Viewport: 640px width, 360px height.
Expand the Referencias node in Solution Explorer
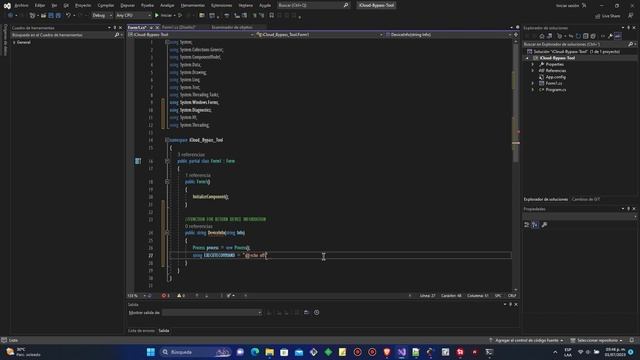[532, 71]
